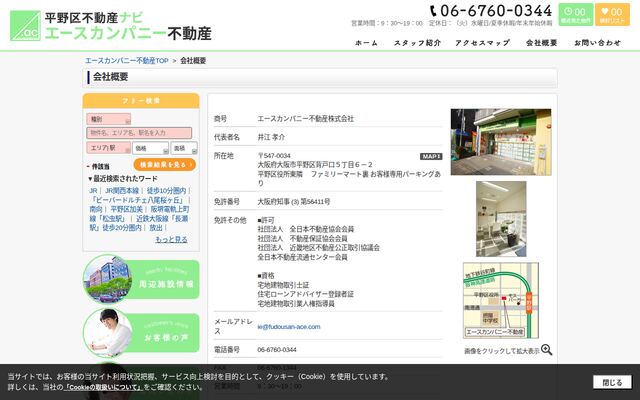Open the 価格 dropdown
Image resolution: width=640 pixels, height=400 pixels.
(150, 148)
